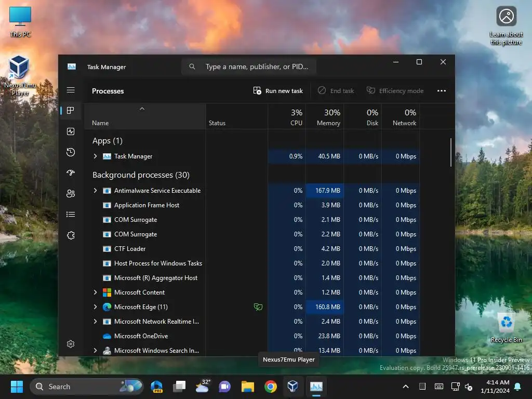
Task: Click the 160.8 MB memory value for Edge
Action: pos(325,307)
